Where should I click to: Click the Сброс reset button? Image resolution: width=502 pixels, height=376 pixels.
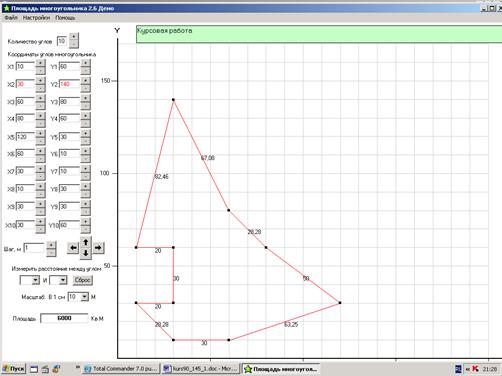pyautogui.click(x=83, y=280)
